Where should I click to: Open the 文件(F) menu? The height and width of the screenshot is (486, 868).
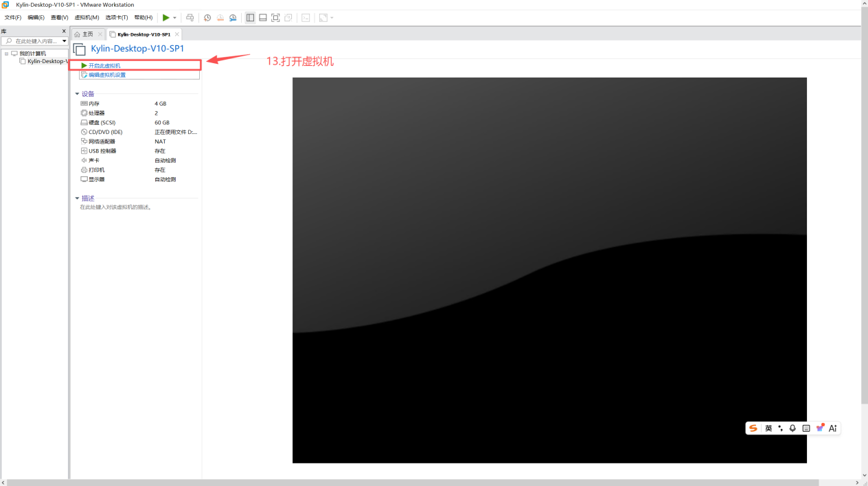pyautogui.click(x=13, y=18)
